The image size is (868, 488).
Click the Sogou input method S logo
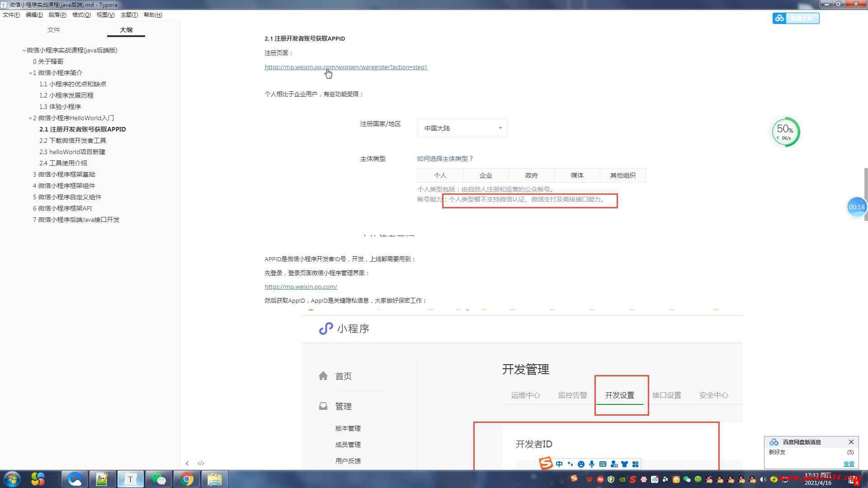tap(546, 464)
